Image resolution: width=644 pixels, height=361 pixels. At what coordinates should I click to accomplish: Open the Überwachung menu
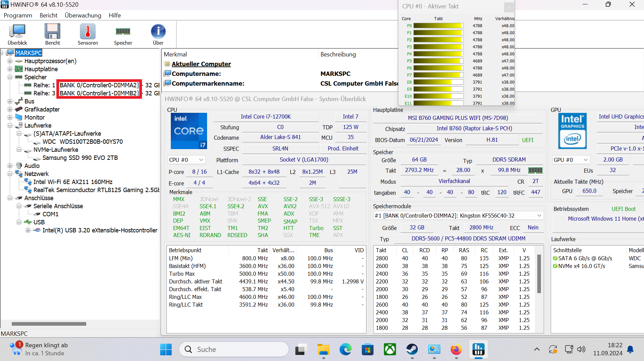coord(83,15)
